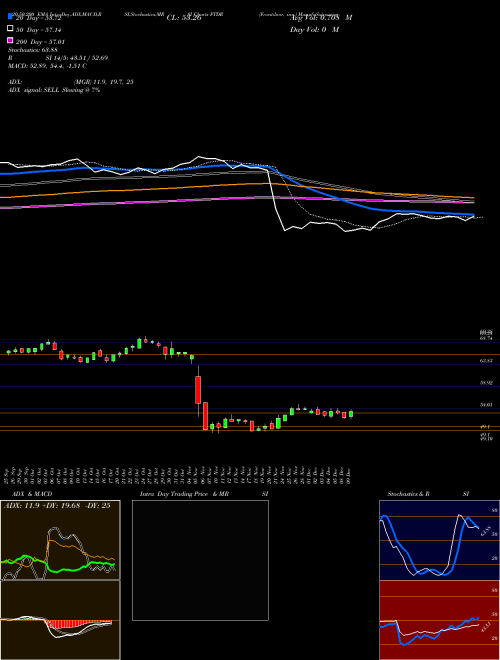Click the 'Avg Vol' value label

321,18
